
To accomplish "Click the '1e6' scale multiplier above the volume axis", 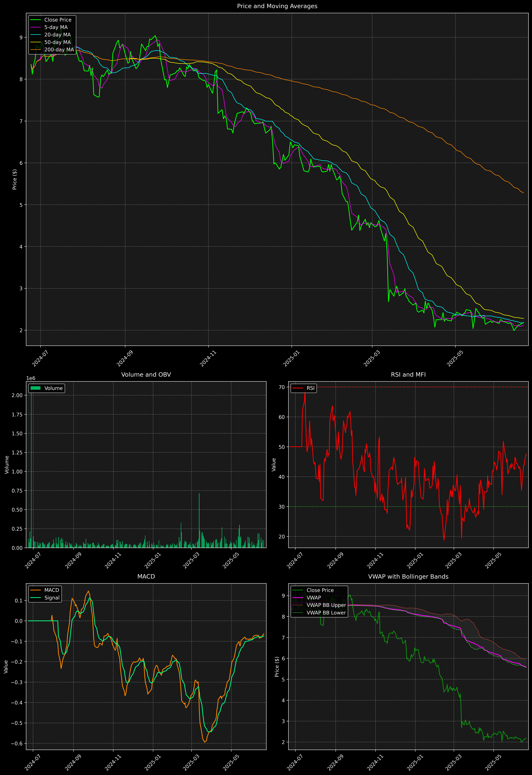I will 31,378.
